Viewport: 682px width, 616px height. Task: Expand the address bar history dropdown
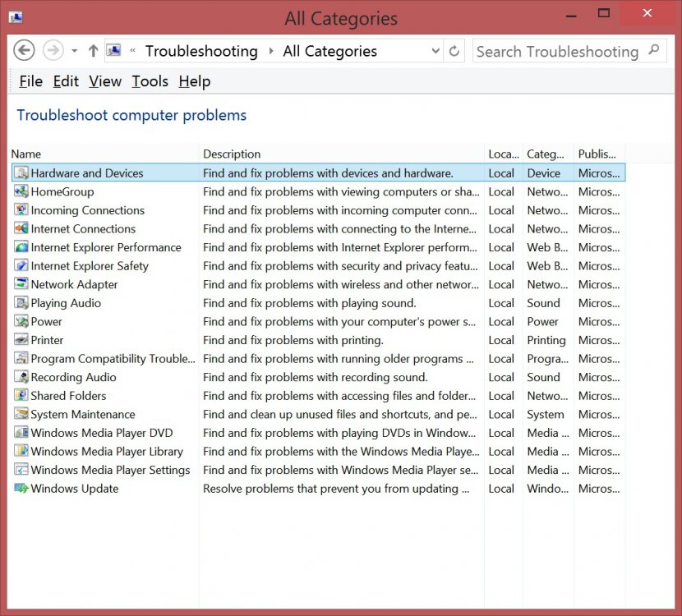[x=435, y=51]
